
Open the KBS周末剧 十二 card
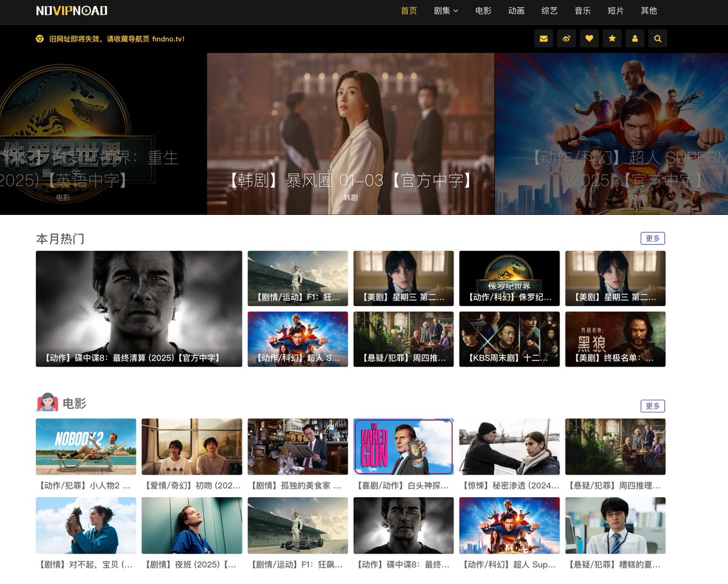(510, 339)
